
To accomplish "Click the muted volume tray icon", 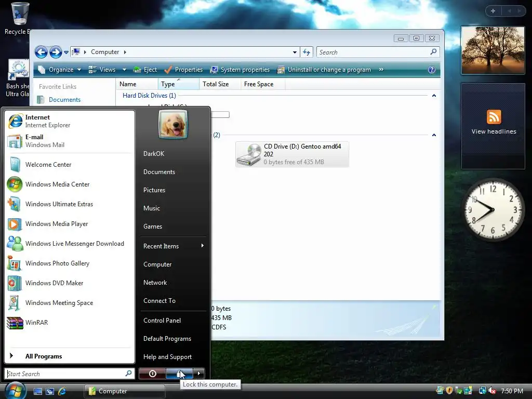I will coord(492,391).
